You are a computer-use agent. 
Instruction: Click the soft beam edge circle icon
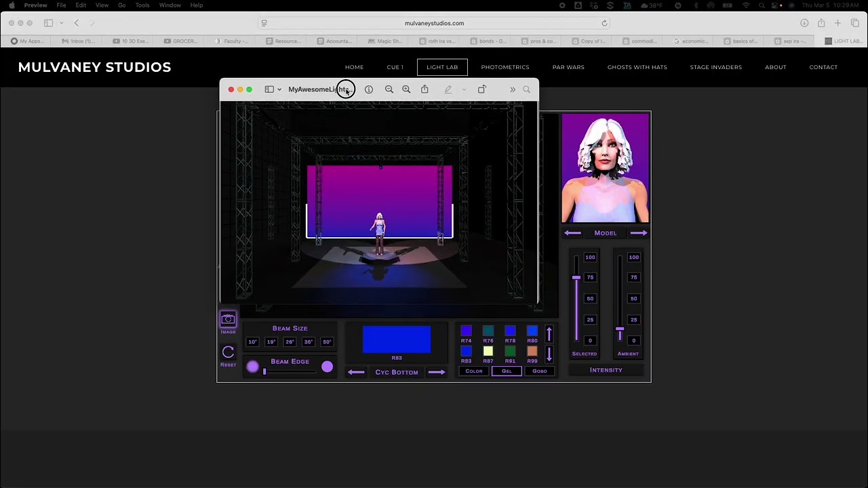point(253,367)
